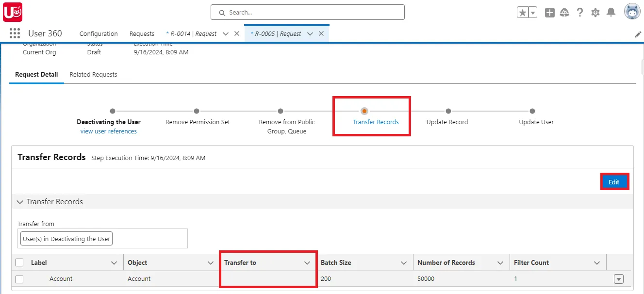Open the Transfer to column menu chevron
Image resolution: width=644 pixels, height=294 pixels.
(x=307, y=263)
